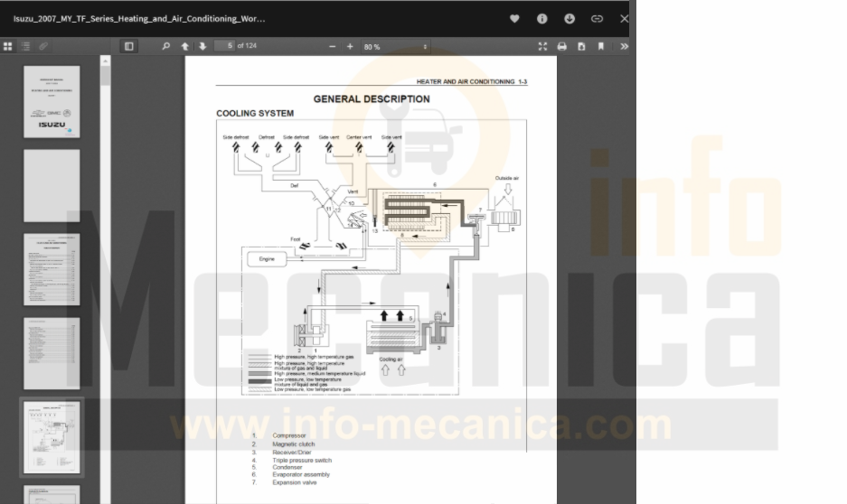Click the thumbnail sidebar scrollbar handle
847x504 pixels.
tap(106, 76)
